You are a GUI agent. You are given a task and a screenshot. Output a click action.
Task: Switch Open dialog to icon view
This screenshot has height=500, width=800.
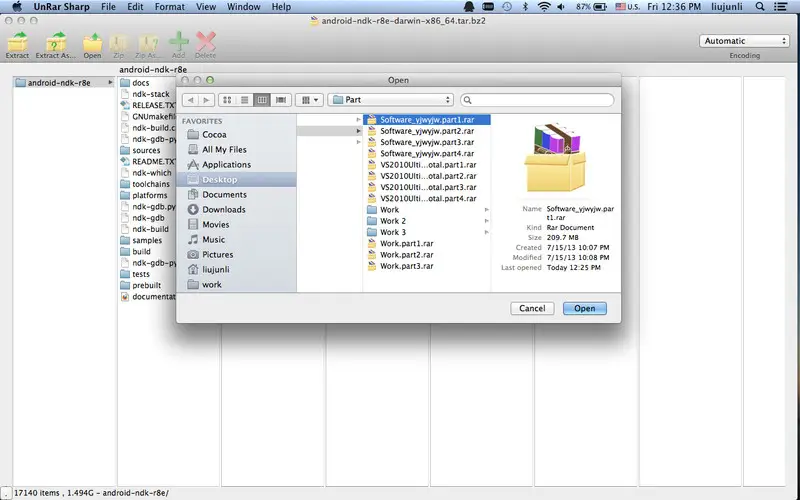coord(227,100)
